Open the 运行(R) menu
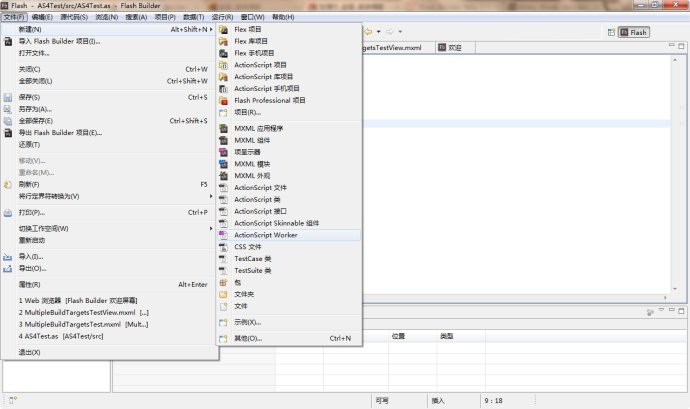The image size is (690, 409). (x=222, y=17)
